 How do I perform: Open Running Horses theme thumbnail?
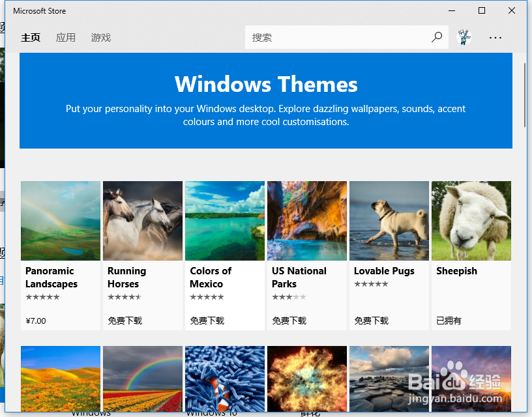point(143,221)
